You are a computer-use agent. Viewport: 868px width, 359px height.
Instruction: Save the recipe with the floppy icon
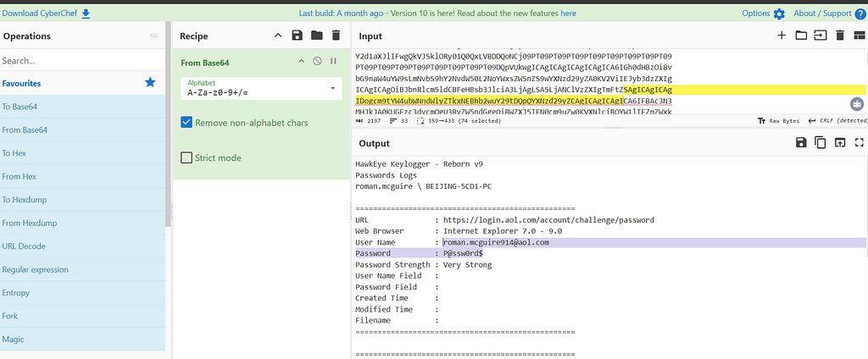point(298,36)
